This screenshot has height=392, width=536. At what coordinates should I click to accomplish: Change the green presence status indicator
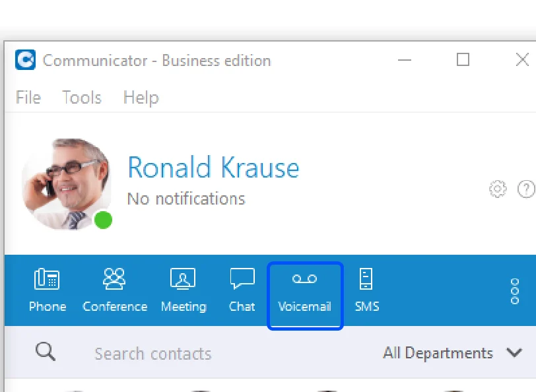[103, 220]
